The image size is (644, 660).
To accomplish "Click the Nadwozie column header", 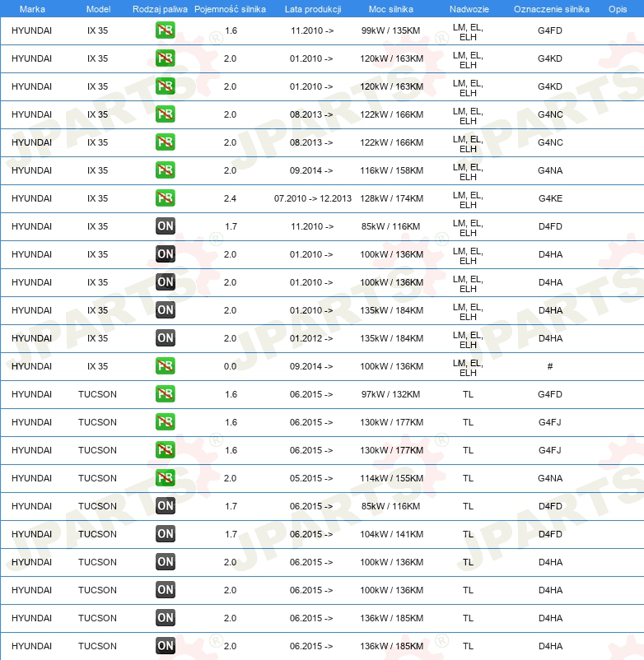I will 469,9.
